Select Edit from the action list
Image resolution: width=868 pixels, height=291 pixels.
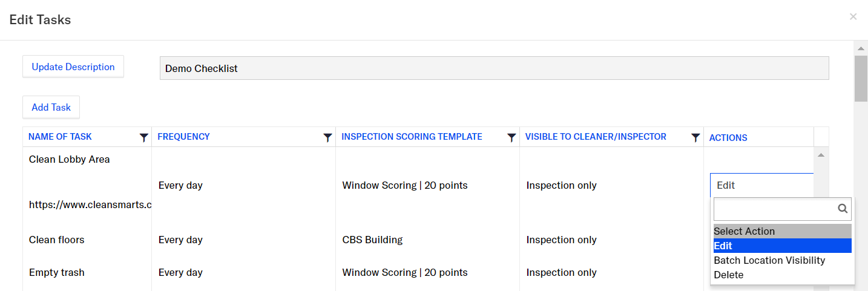click(782, 246)
